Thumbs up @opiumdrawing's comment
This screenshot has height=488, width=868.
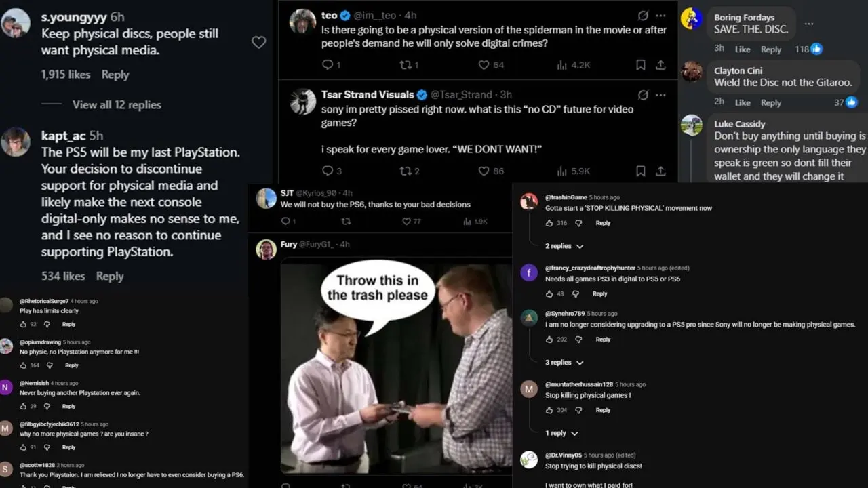click(x=24, y=365)
